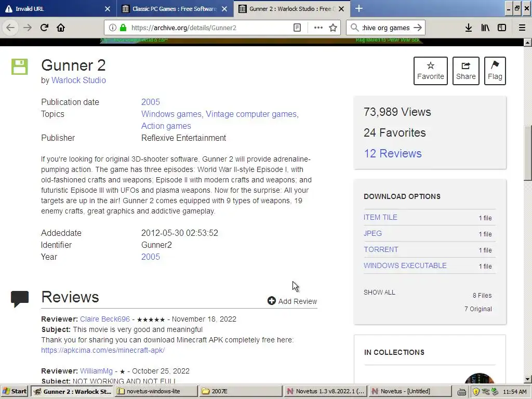This screenshot has height=399, width=532.
Task: Click the browser forward arrow
Action: tap(28, 28)
